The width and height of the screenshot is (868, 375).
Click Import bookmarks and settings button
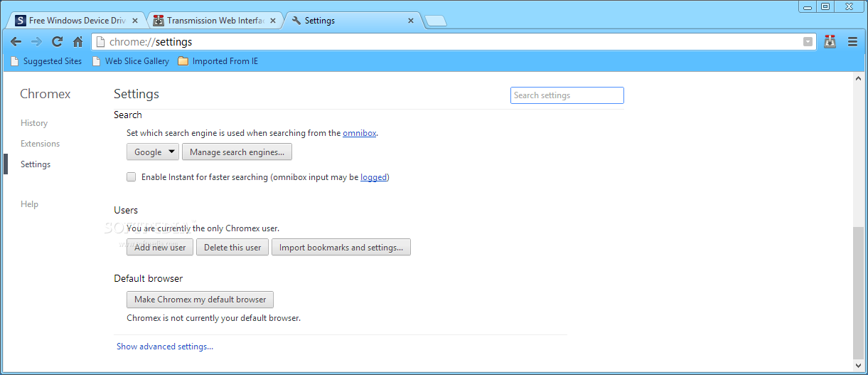(341, 247)
